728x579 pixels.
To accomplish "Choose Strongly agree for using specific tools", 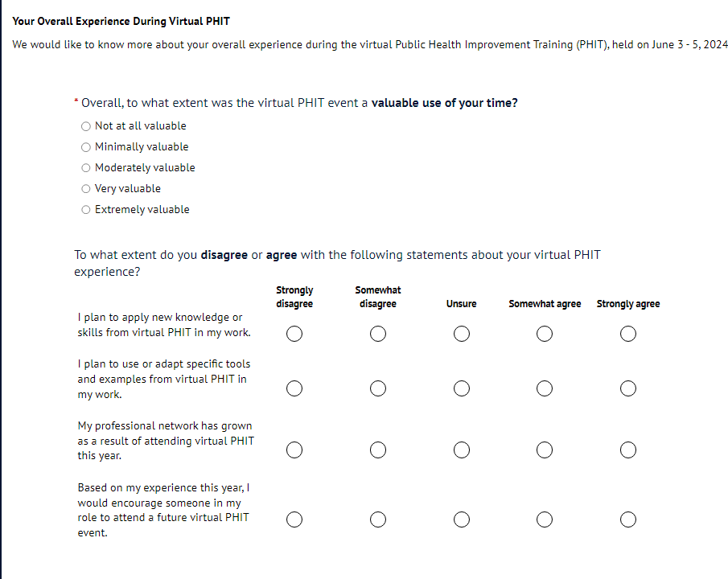I will click(628, 388).
